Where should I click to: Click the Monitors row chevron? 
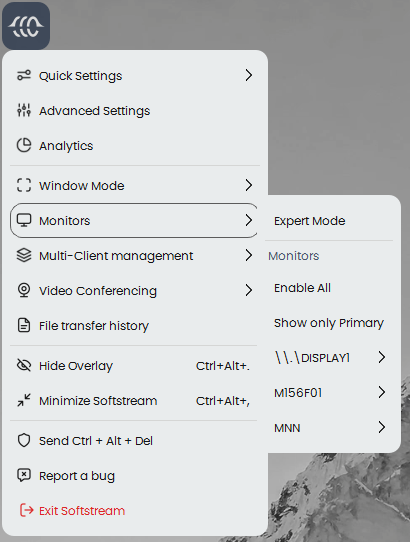[x=249, y=220]
